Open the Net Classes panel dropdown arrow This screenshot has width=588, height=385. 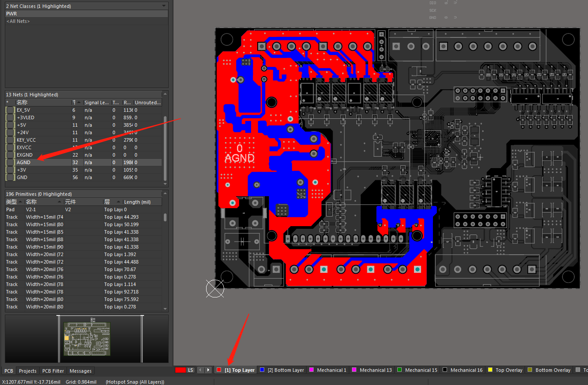[164, 6]
